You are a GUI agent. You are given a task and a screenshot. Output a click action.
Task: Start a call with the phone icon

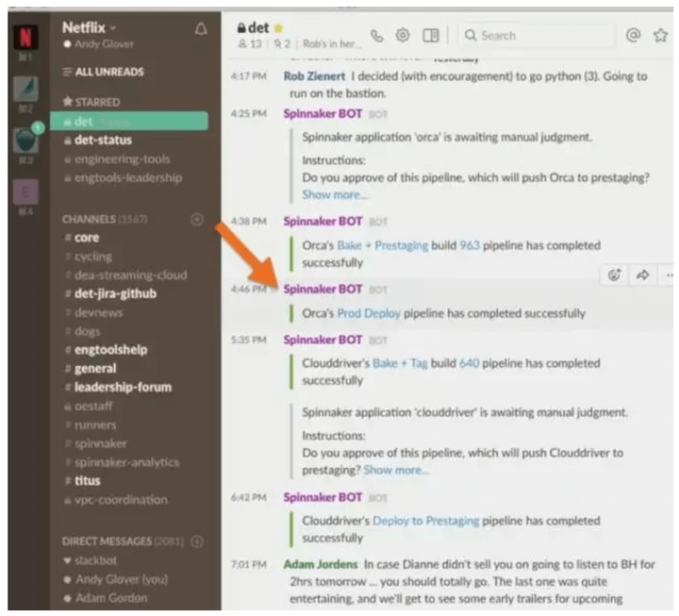click(x=376, y=36)
